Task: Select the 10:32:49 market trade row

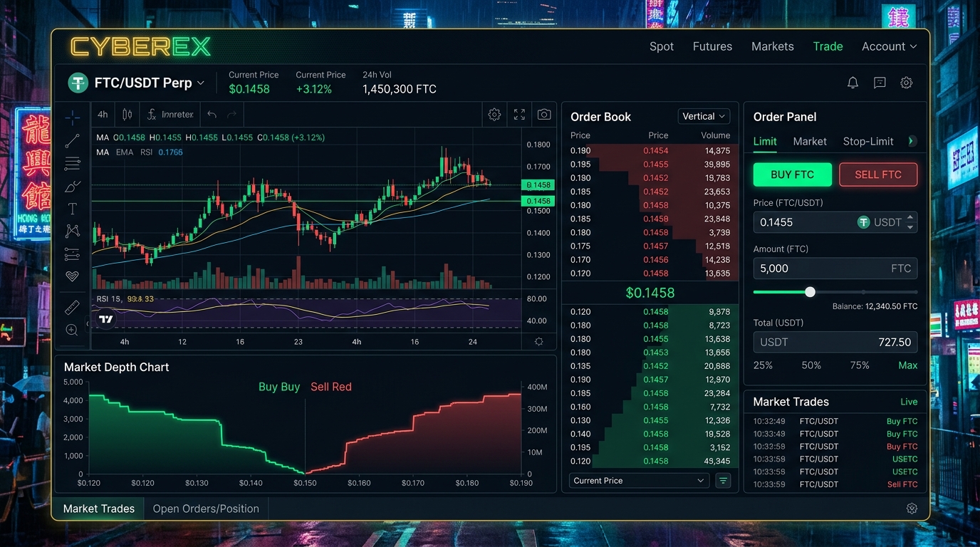Action: 835,421
